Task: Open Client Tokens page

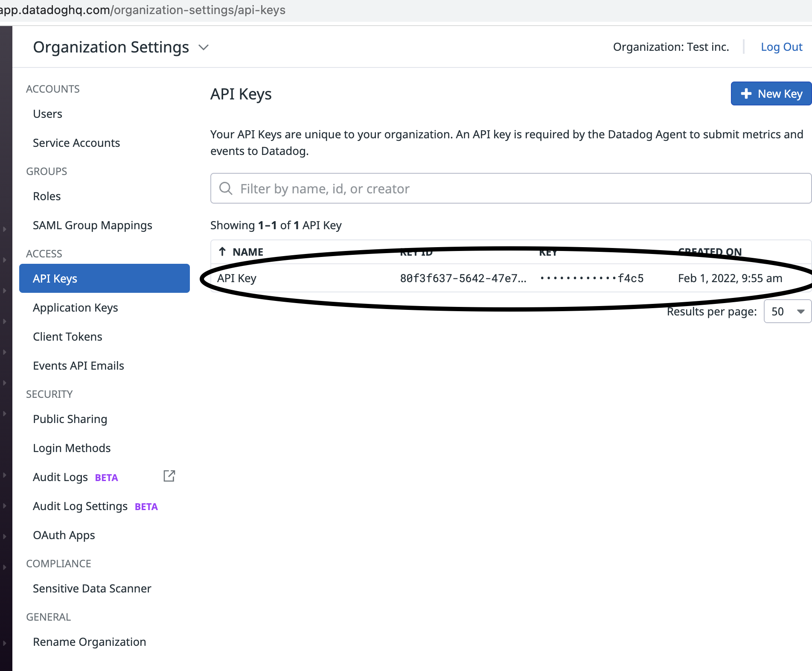Action: pos(67,337)
